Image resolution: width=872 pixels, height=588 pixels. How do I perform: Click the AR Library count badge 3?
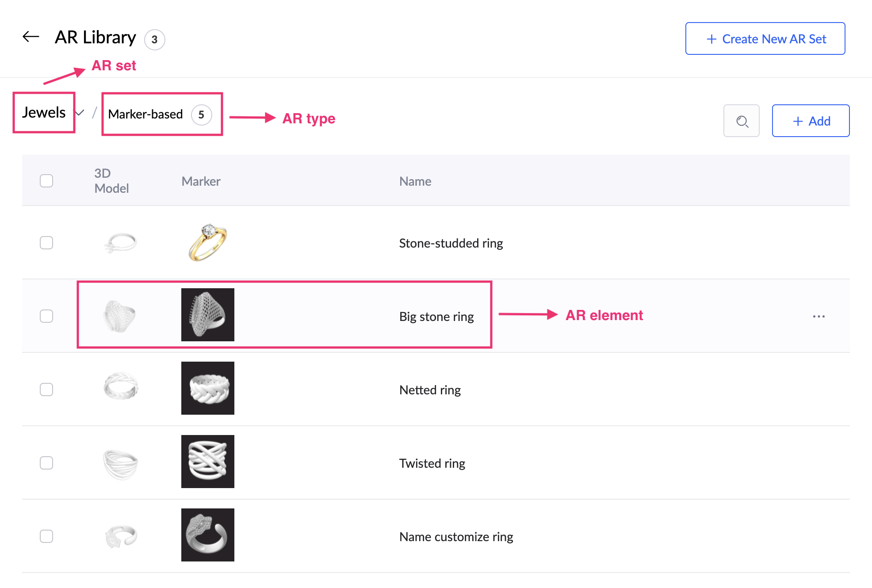click(155, 40)
